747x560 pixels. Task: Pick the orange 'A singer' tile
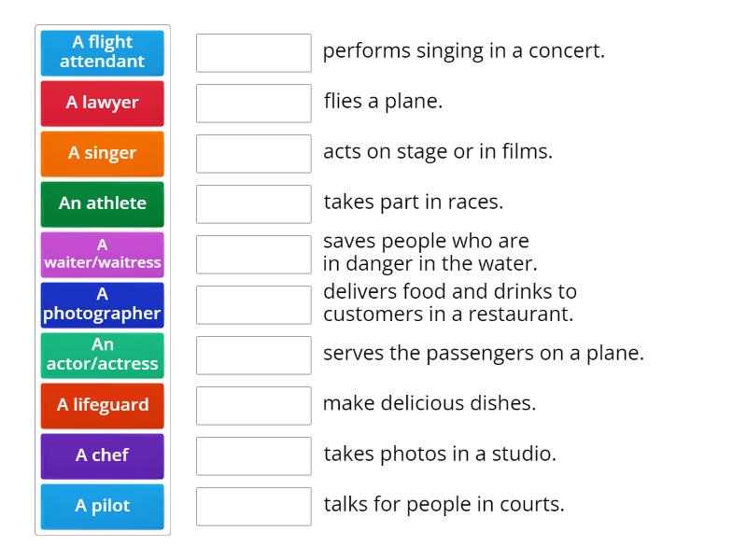pyautogui.click(x=103, y=153)
